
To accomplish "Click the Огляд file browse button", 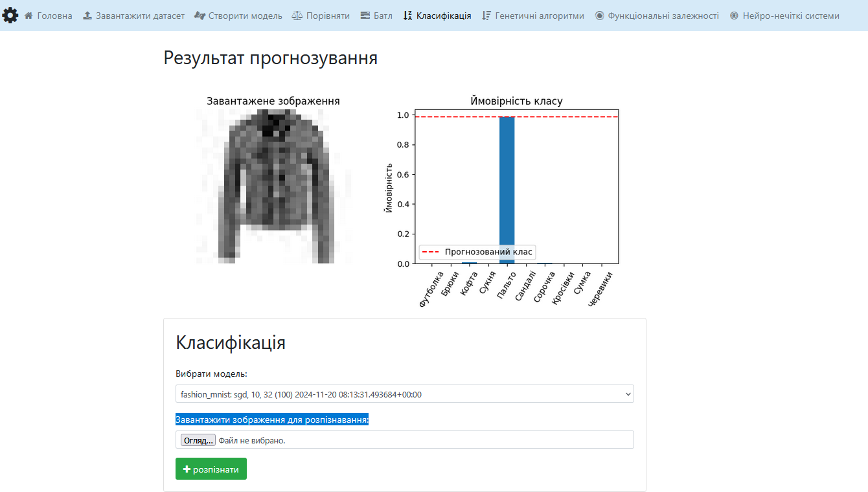I will coord(197,440).
